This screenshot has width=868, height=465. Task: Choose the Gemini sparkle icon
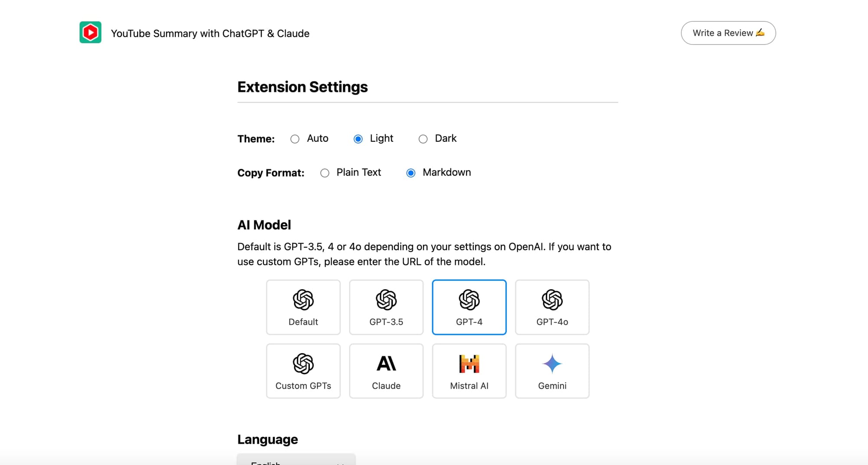(552, 363)
